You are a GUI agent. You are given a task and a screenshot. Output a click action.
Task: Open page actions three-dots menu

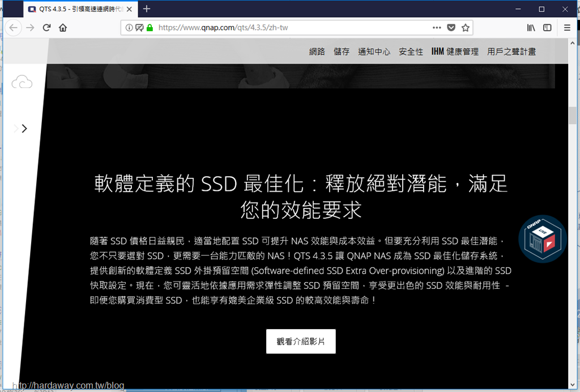coord(437,28)
